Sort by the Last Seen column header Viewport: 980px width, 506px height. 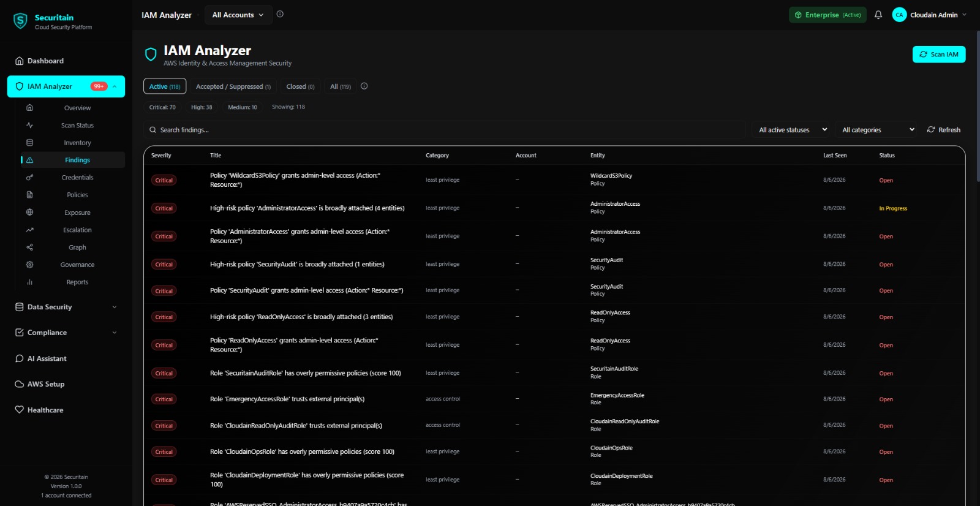(x=835, y=156)
